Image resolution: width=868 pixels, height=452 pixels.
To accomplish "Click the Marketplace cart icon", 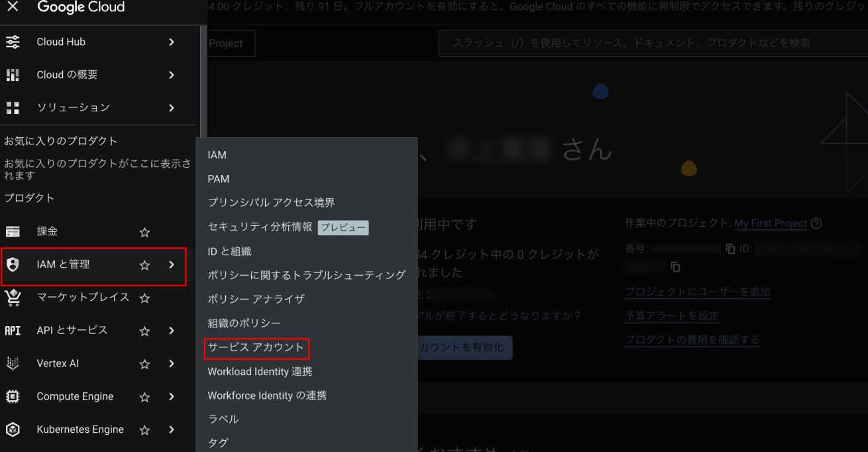I will point(13,298).
